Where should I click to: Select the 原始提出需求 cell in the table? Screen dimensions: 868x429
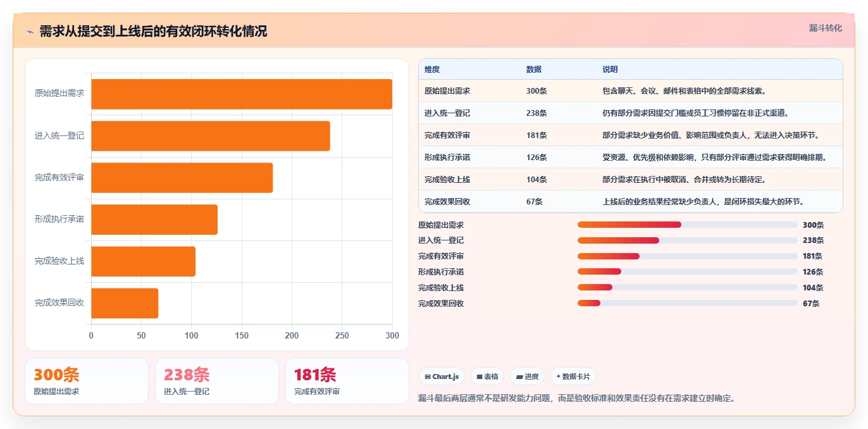click(447, 91)
